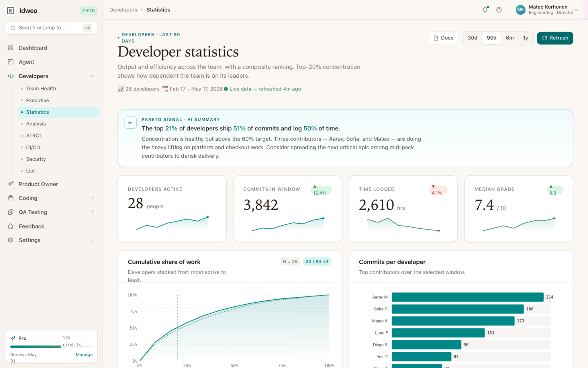Click the Commits in window 12.4% badge
Image resolution: width=588 pixels, height=368 pixels.
click(x=321, y=190)
